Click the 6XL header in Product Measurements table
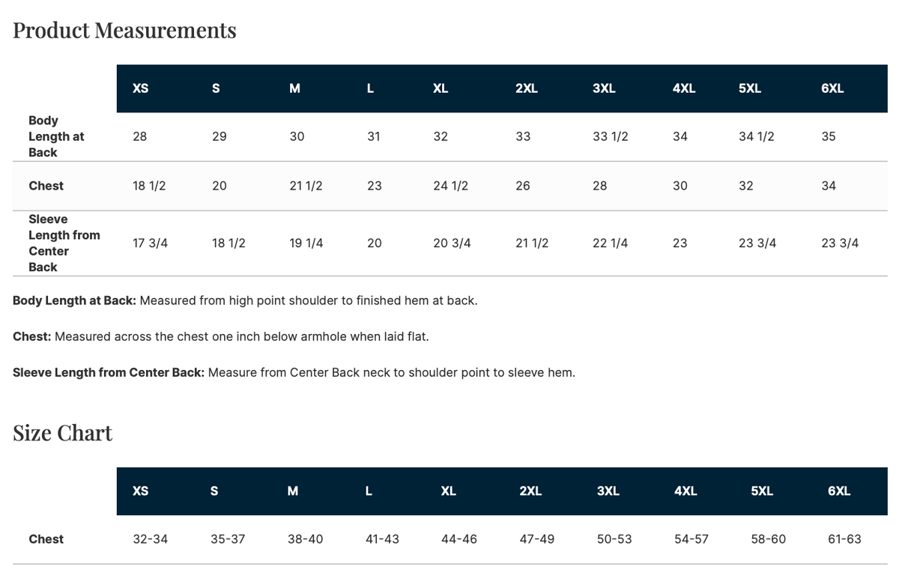 [832, 88]
